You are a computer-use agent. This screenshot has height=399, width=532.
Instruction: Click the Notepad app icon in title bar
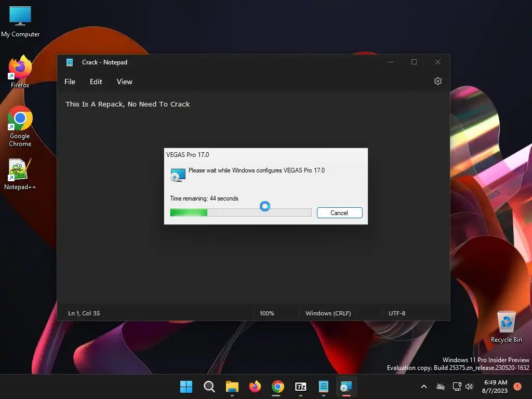pyautogui.click(x=70, y=62)
